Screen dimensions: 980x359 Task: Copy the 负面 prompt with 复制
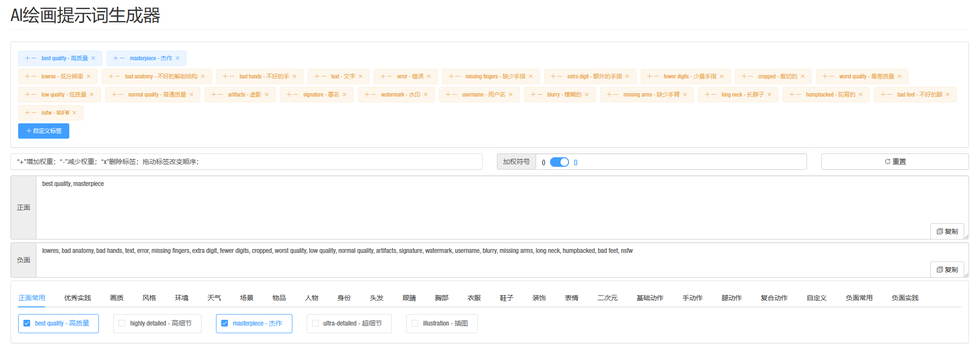pyautogui.click(x=947, y=270)
